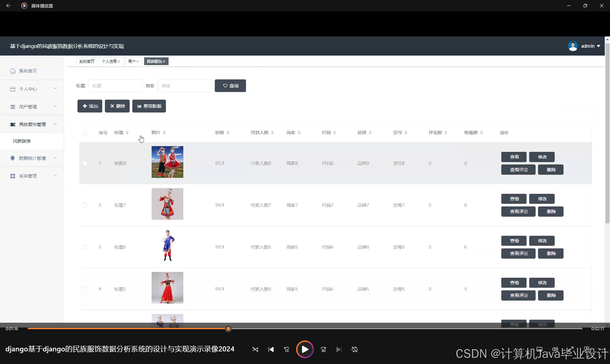Check the row checkbox for 标题6
This screenshot has height=364, width=610.
click(x=85, y=247)
